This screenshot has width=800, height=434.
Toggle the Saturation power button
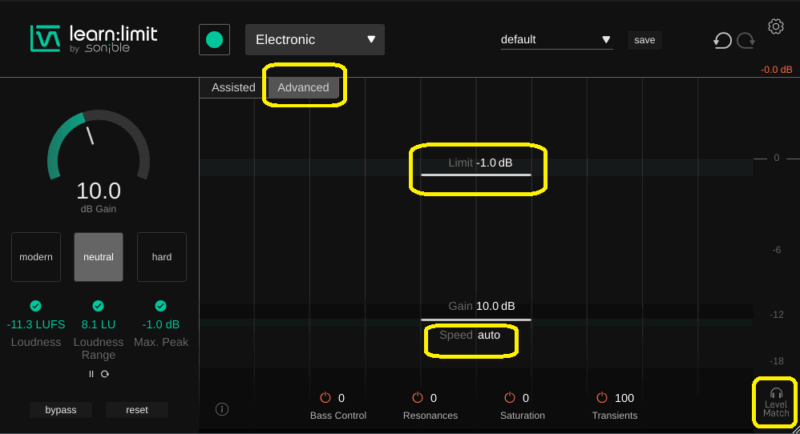click(511, 398)
